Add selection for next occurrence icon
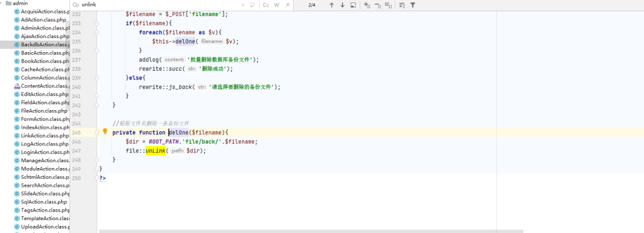 367,5
